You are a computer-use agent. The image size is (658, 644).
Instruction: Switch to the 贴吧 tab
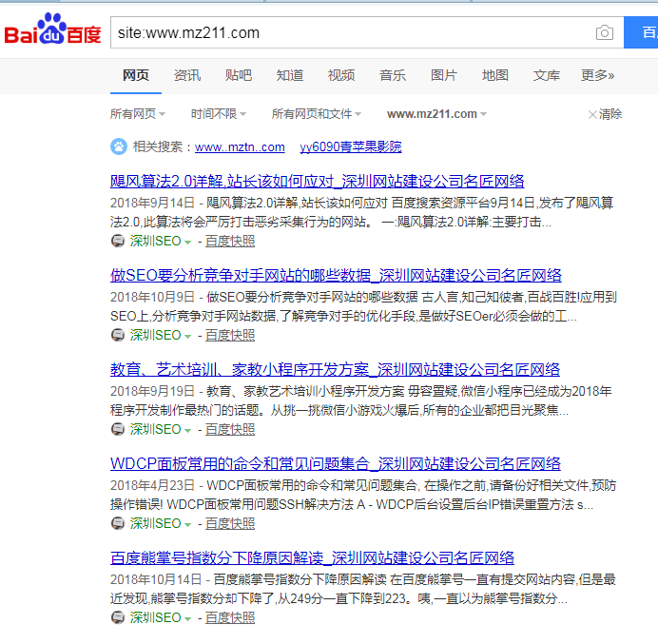239,75
